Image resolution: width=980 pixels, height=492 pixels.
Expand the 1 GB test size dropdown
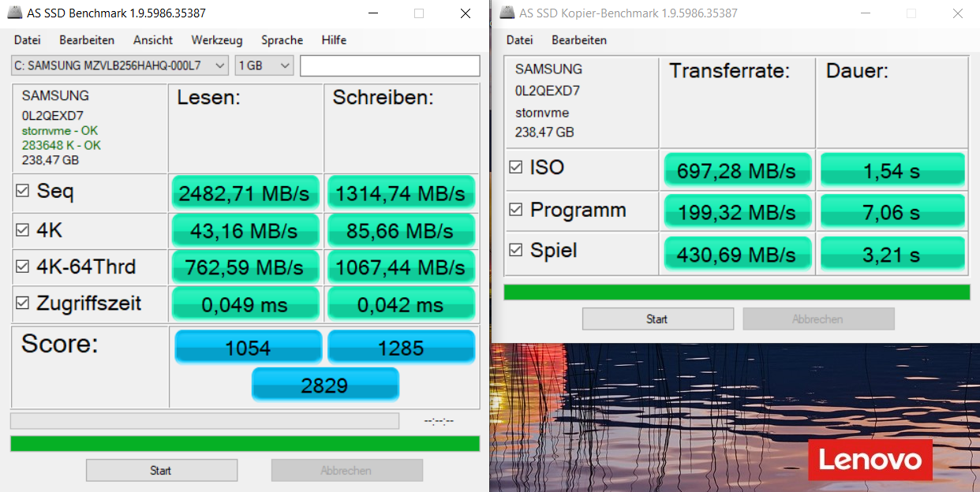[x=264, y=65]
